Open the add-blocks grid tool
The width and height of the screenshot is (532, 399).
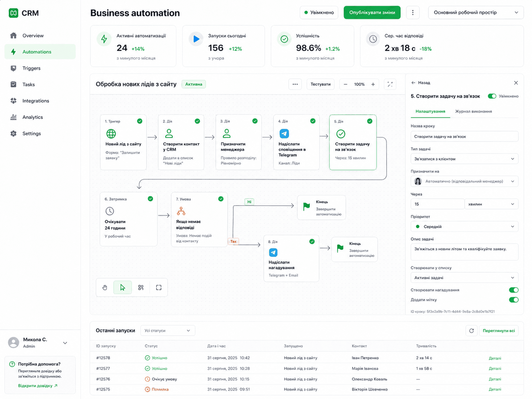point(141,288)
